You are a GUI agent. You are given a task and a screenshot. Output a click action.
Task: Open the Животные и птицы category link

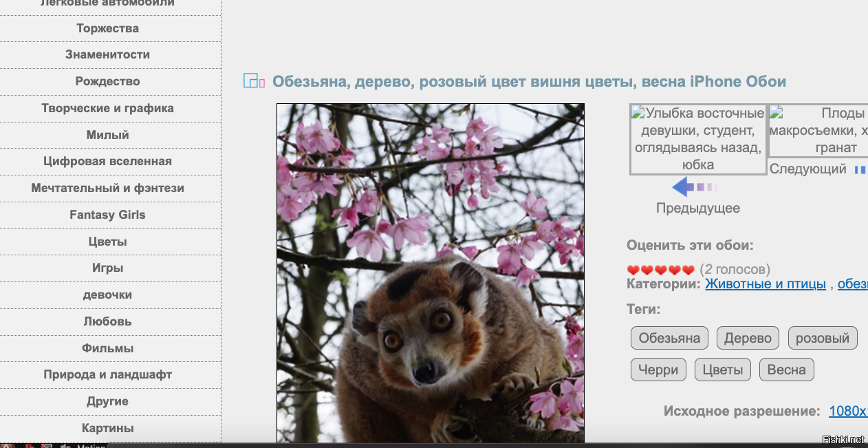766,284
